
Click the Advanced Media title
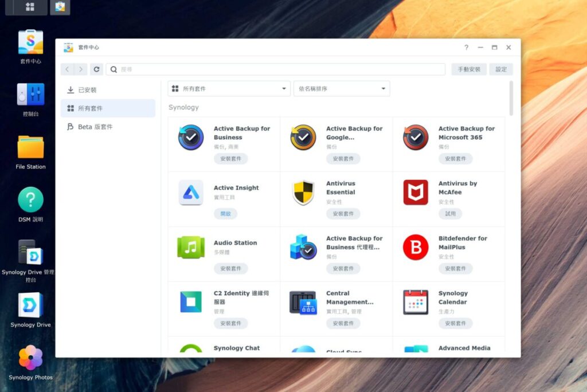tap(464, 348)
